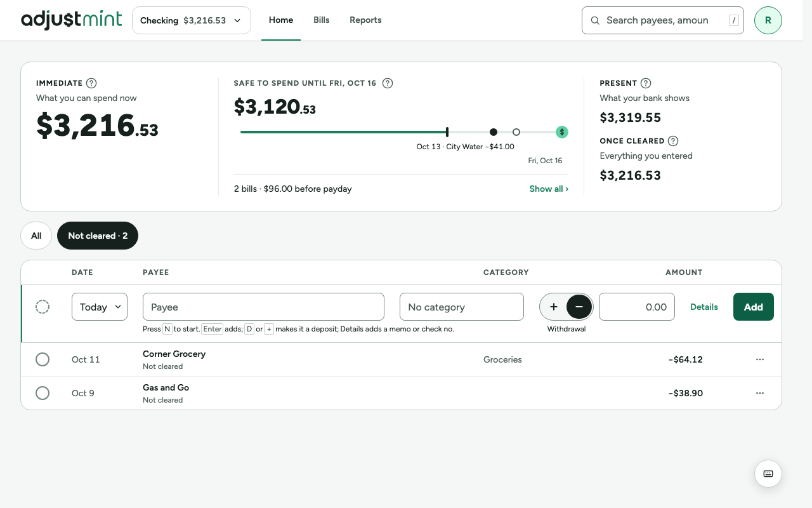The image size is (812, 508).
Task: Open the R user avatar
Action: point(768,20)
